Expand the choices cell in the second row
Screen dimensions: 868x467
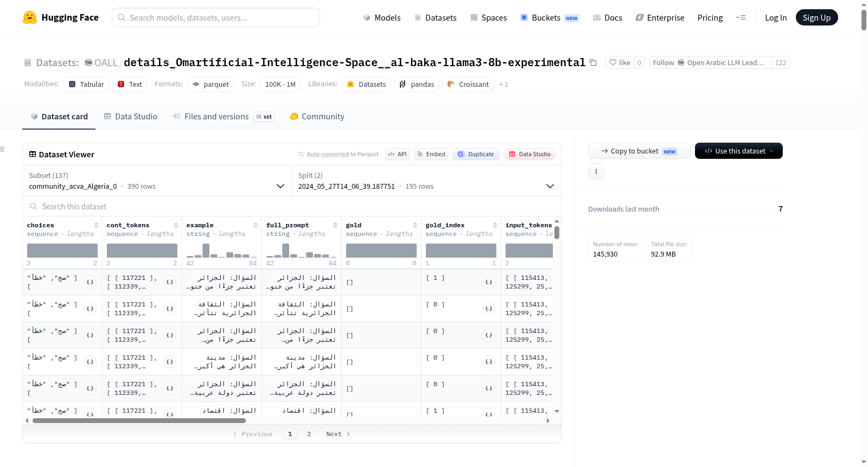click(x=90, y=309)
